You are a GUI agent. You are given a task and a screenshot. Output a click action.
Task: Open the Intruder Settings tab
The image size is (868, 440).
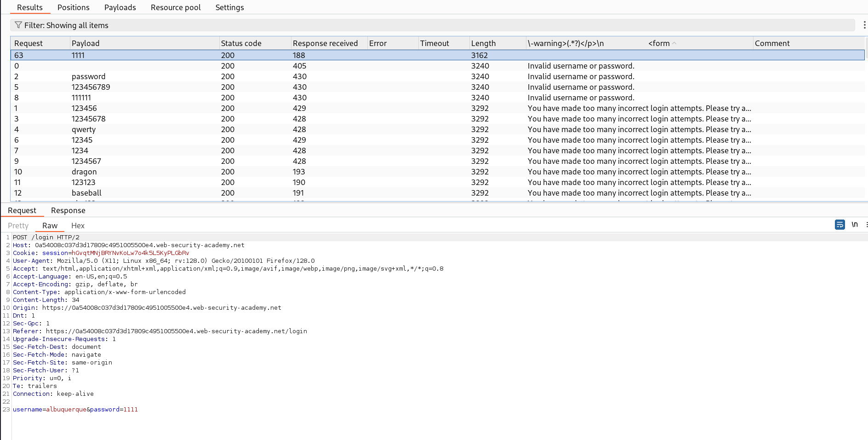pos(229,7)
